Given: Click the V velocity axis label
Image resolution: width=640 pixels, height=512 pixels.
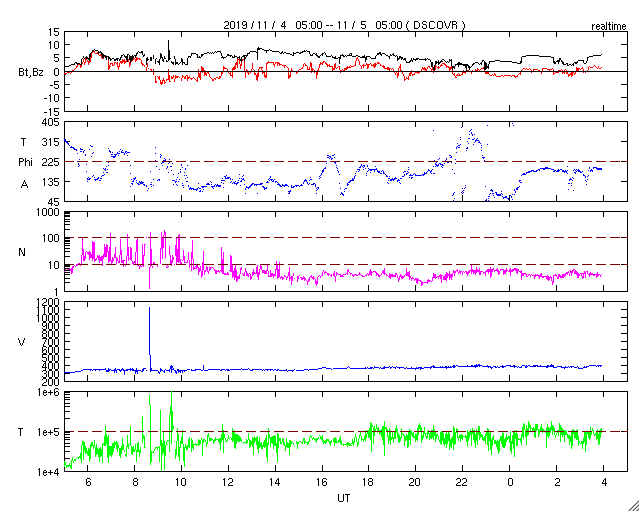Looking at the screenshot, I should [x=22, y=343].
